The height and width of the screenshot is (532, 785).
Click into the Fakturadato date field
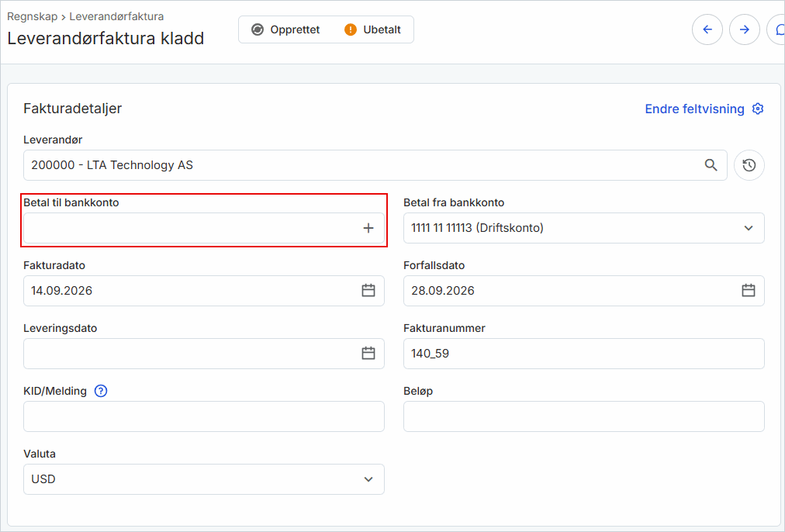click(x=204, y=291)
